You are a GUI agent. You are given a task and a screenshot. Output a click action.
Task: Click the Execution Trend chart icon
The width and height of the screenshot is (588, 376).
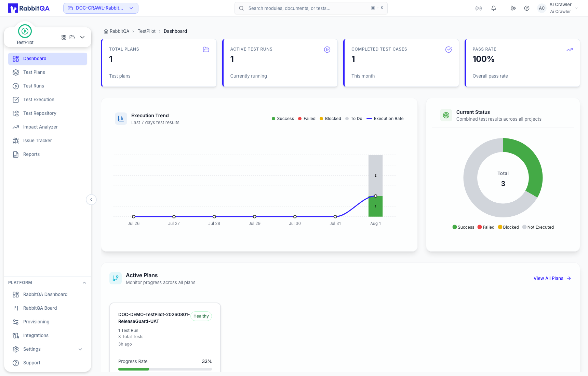(121, 119)
